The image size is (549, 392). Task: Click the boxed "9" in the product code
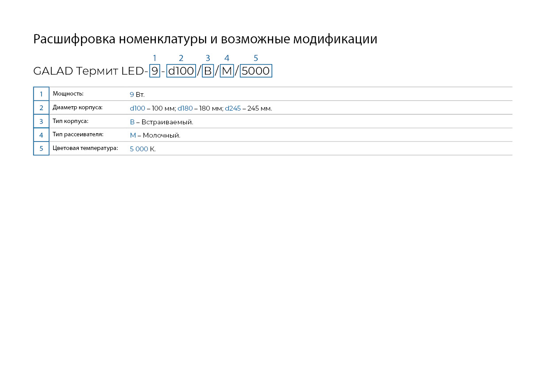coord(155,71)
